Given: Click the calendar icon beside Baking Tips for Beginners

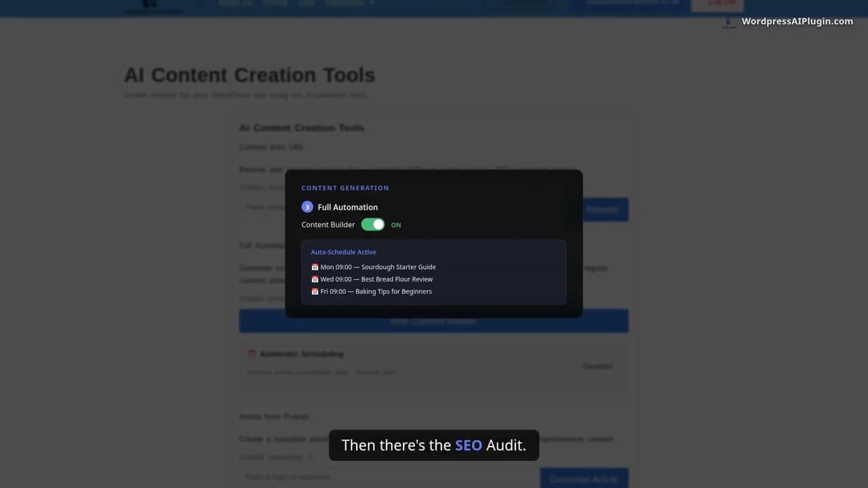Looking at the screenshot, I should [x=315, y=291].
